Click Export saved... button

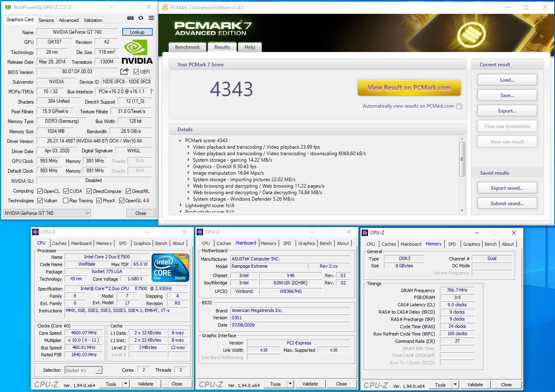(507, 188)
